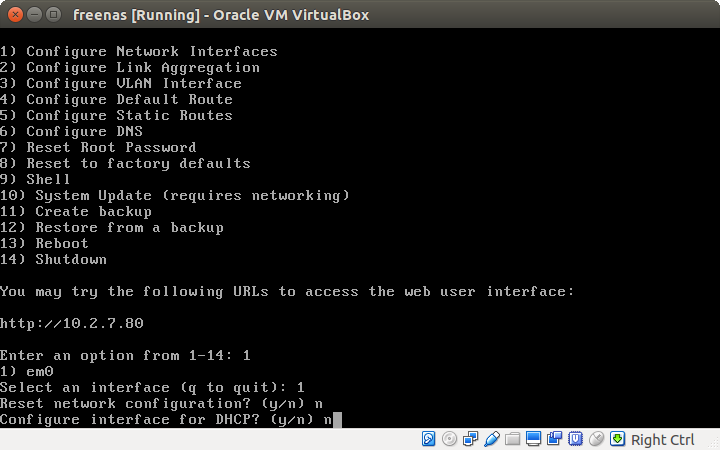Screen dimensions: 720x450
Task: Click 'Configure Default Route' line
Action: coord(116,100)
